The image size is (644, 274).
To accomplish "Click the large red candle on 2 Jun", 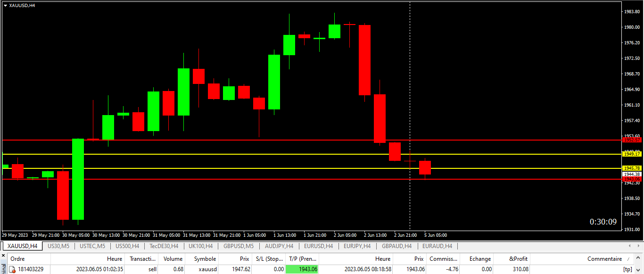I will [364, 60].
